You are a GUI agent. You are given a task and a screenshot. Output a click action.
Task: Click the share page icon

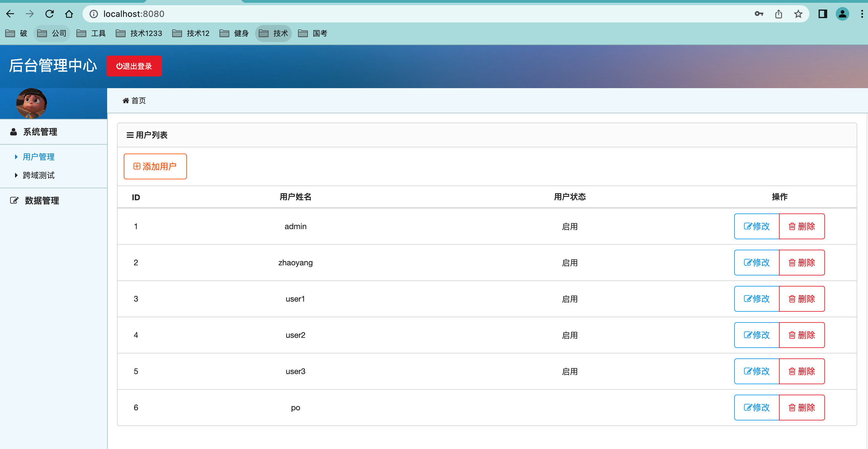coord(778,14)
